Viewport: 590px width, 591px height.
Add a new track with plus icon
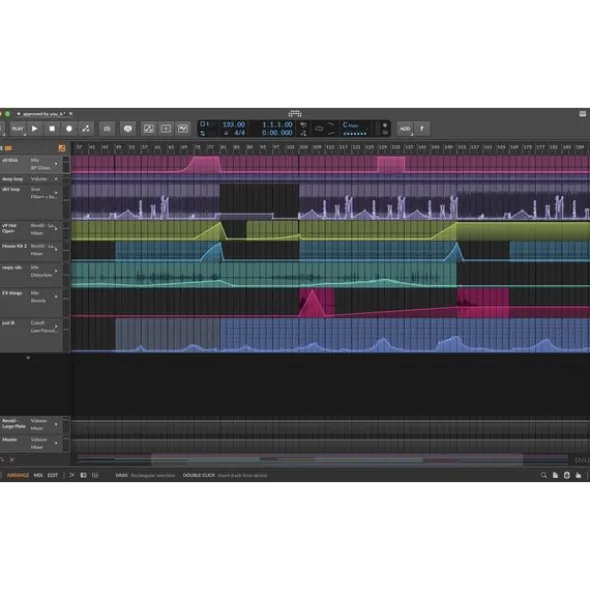(x=28, y=357)
